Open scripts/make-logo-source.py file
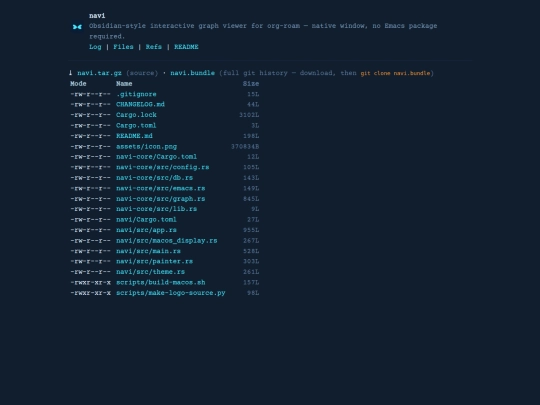The image size is (540, 405). (170, 293)
